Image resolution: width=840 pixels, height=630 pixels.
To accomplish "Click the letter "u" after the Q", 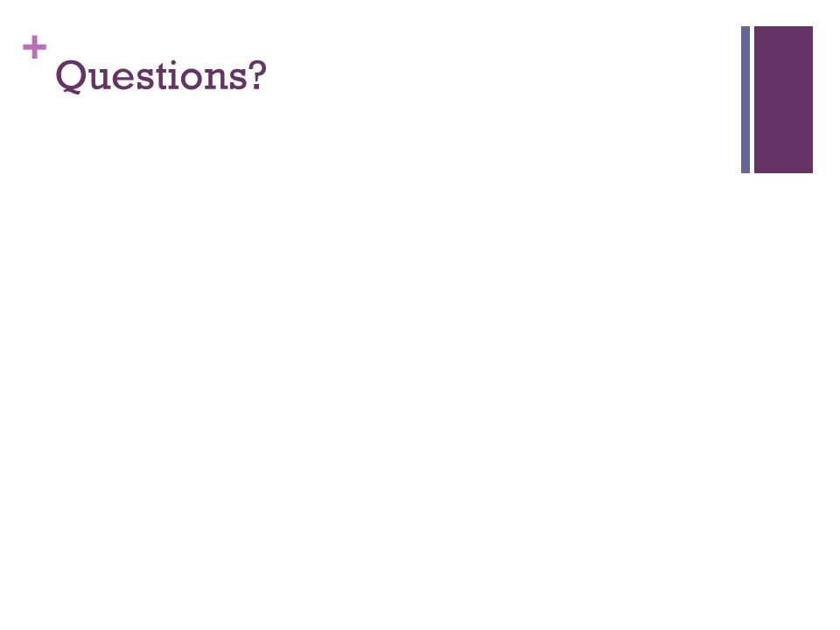I will (100, 80).
